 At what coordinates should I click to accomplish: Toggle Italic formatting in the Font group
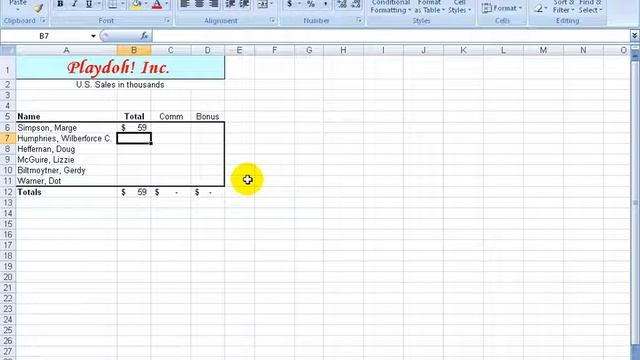pos(74,4)
